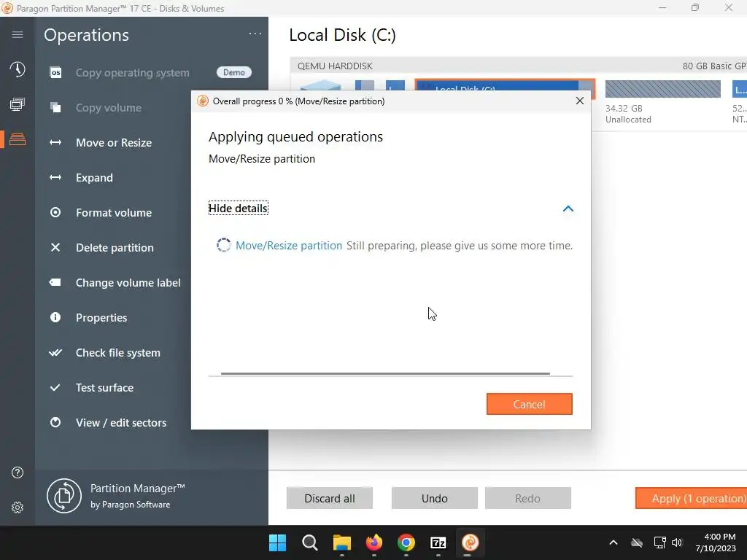Image resolution: width=747 pixels, height=560 pixels.
Task: Click the Hide details label
Action: [239, 208]
